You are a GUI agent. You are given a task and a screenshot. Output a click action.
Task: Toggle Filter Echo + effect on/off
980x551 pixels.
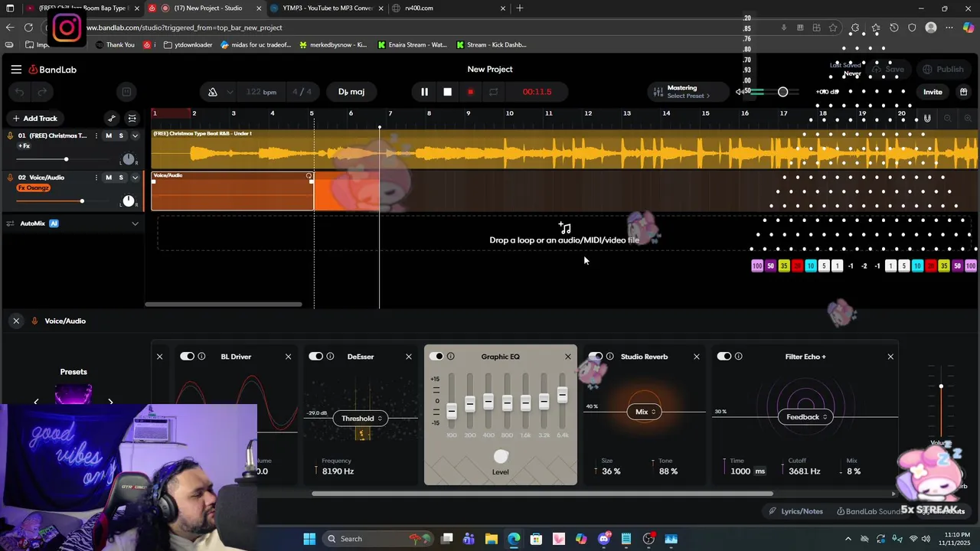click(x=724, y=357)
